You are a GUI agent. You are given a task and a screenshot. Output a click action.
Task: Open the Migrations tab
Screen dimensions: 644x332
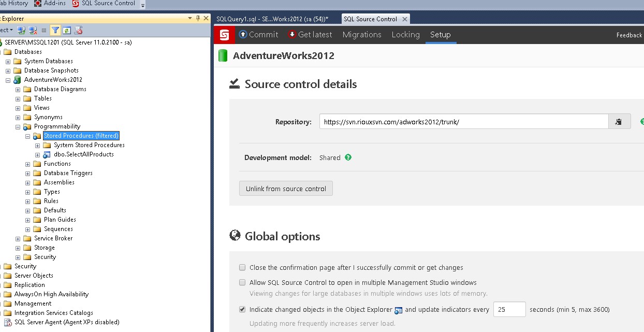[x=362, y=35]
